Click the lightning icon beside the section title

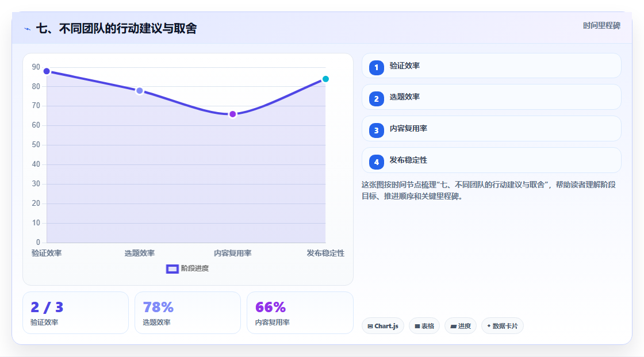pyautogui.click(x=28, y=29)
